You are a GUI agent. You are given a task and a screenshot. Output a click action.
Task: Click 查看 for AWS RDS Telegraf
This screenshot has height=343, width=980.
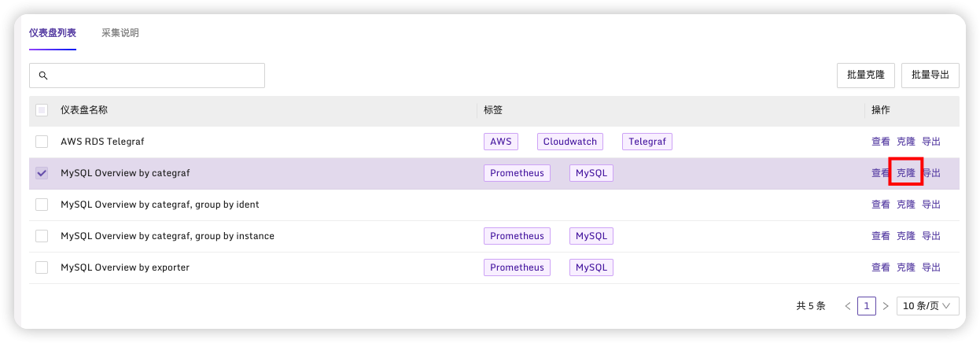click(881, 142)
